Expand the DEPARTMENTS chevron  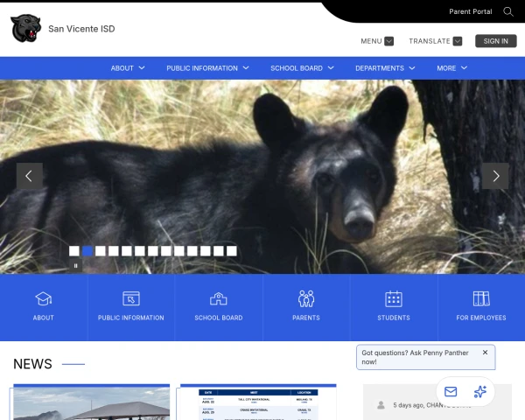tap(412, 68)
